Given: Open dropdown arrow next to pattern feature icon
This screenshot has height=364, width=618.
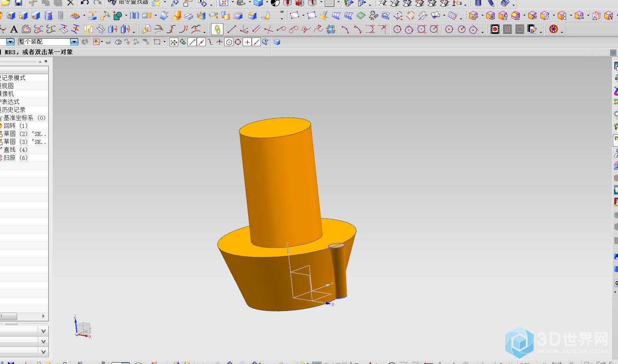Looking at the screenshot, I should point(84,16).
